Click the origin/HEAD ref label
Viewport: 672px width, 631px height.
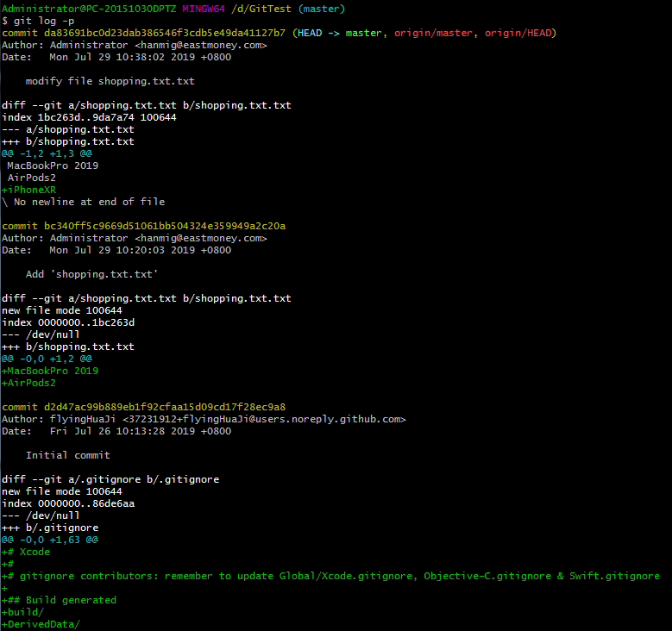518,33
